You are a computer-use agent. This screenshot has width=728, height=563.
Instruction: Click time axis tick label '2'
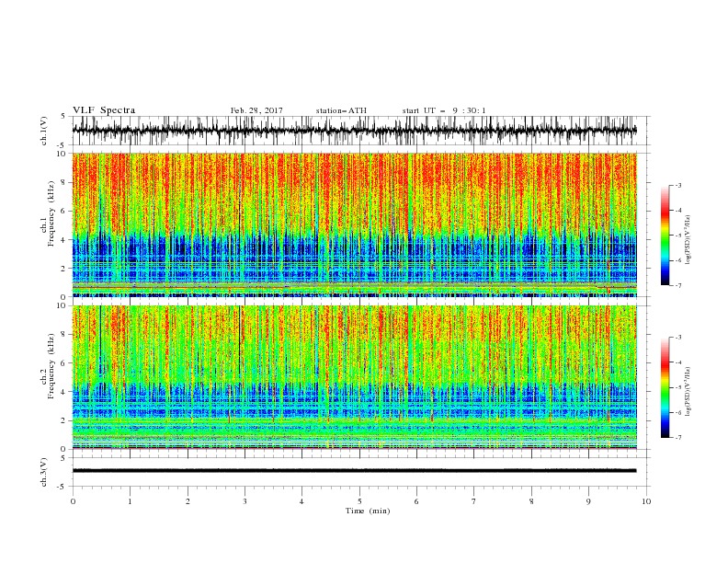pos(188,501)
